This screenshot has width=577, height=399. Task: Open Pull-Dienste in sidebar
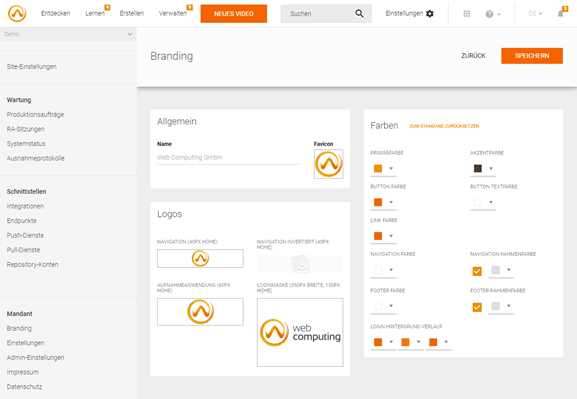point(24,250)
